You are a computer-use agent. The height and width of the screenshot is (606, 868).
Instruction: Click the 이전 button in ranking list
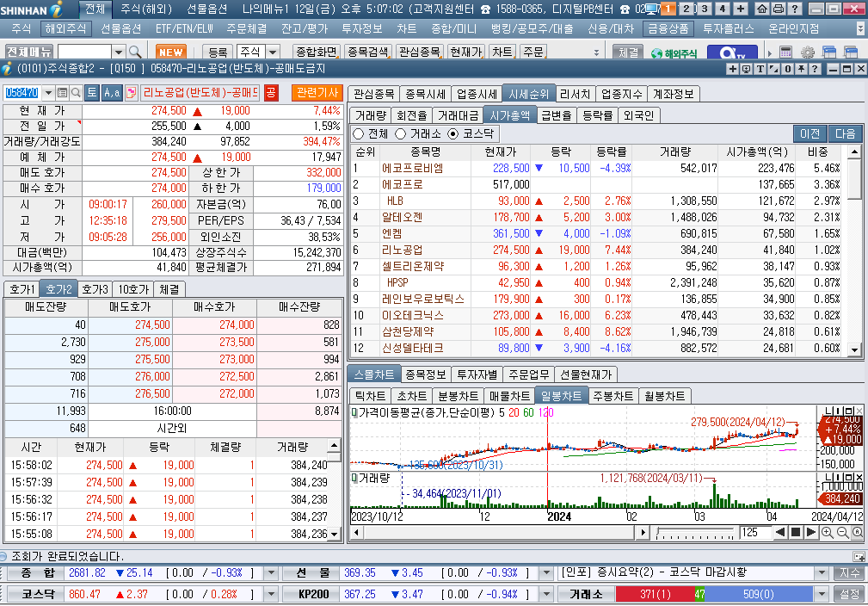810,133
